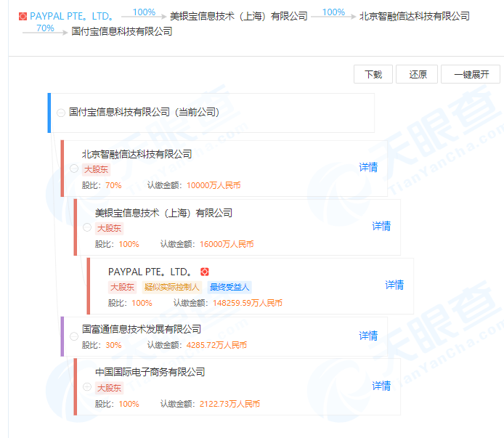Click the 最终受益人 tag

[x=229, y=287]
